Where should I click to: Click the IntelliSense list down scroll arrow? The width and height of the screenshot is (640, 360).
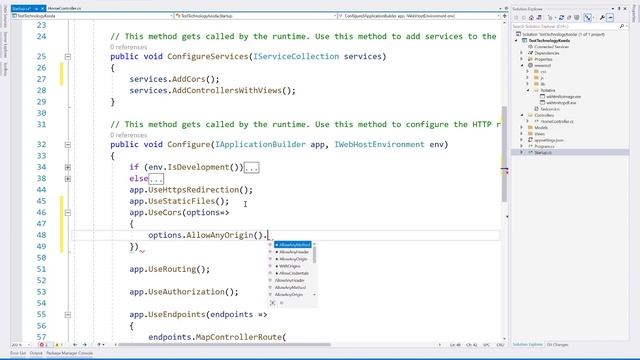coord(314,295)
